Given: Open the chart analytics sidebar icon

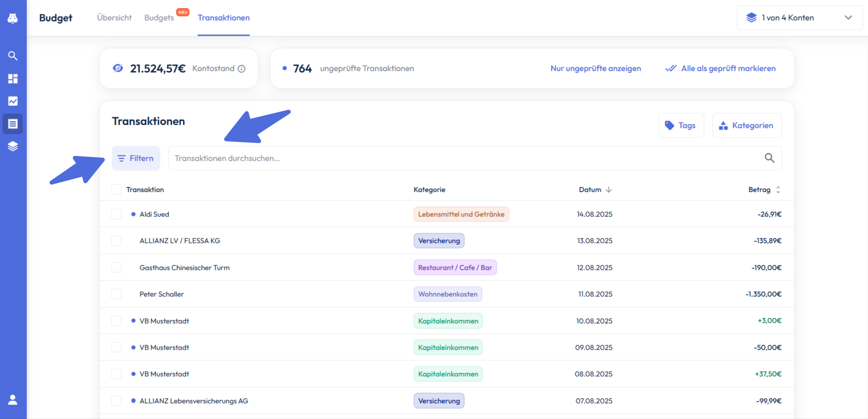Looking at the screenshot, I should point(13,101).
